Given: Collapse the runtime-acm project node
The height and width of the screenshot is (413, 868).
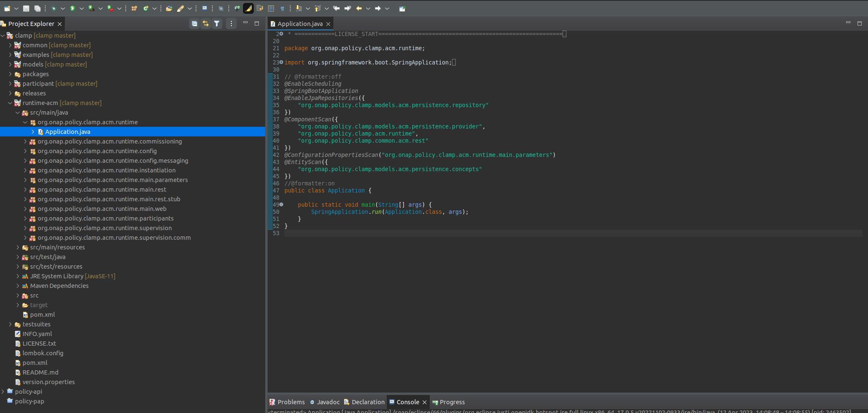Looking at the screenshot, I should coord(10,103).
